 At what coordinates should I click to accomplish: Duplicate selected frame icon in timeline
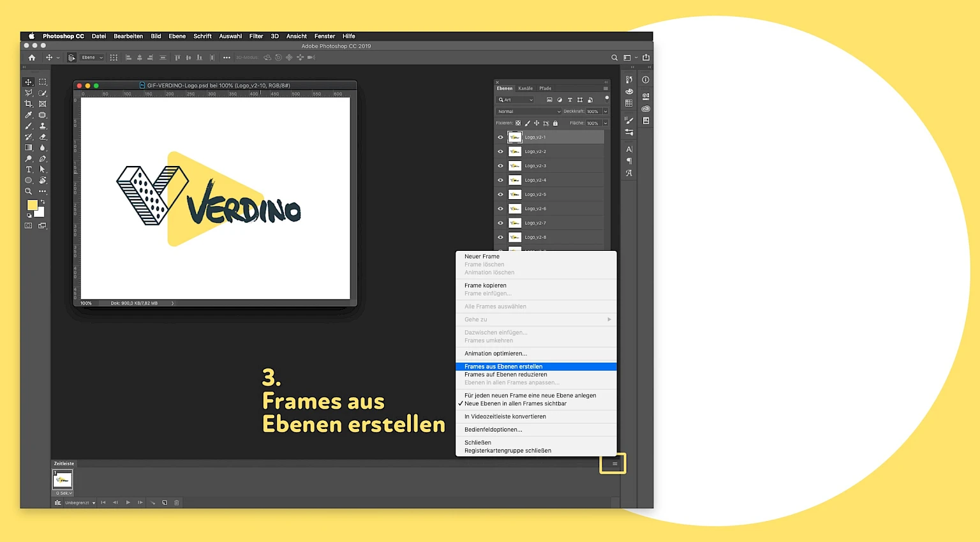click(x=165, y=502)
